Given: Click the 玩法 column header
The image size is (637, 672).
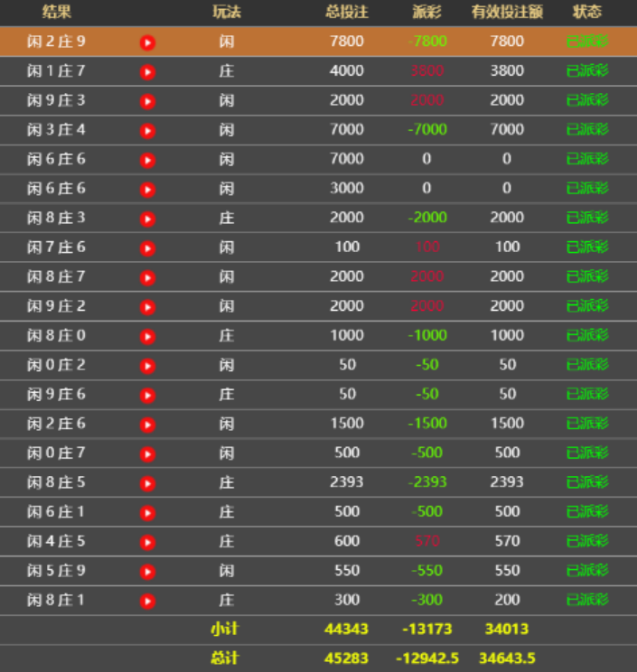Looking at the screenshot, I should [227, 12].
